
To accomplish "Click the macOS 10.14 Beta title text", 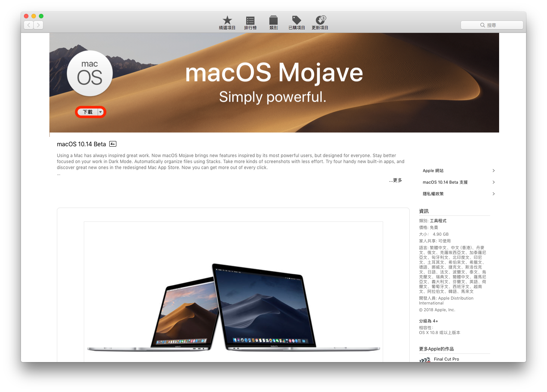I will 81,144.
